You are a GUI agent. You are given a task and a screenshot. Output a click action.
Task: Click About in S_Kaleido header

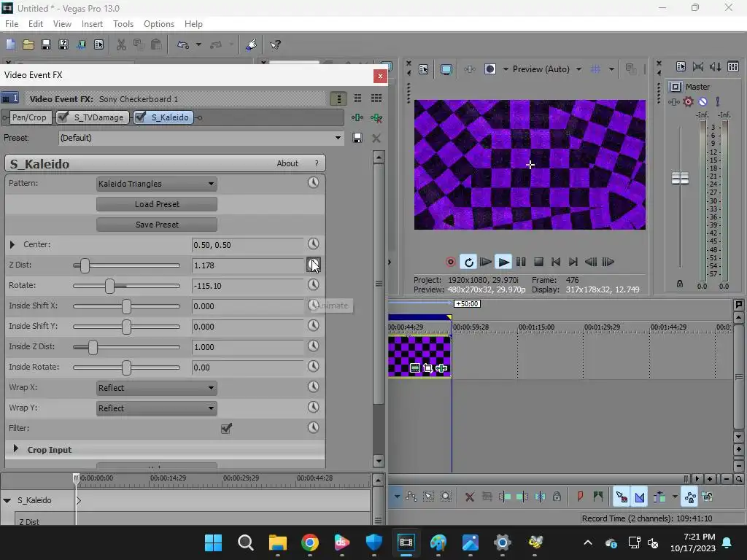287,163
